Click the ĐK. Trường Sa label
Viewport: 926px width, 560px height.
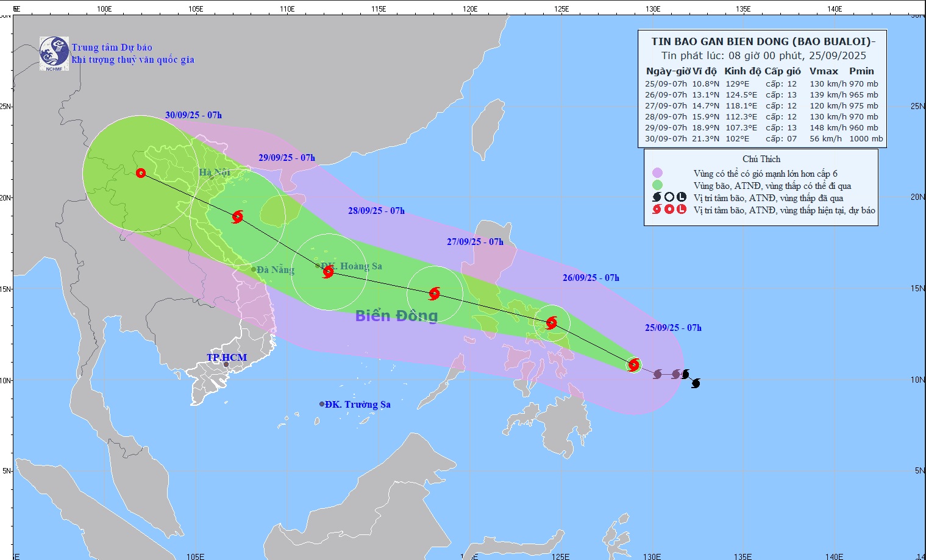(357, 405)
